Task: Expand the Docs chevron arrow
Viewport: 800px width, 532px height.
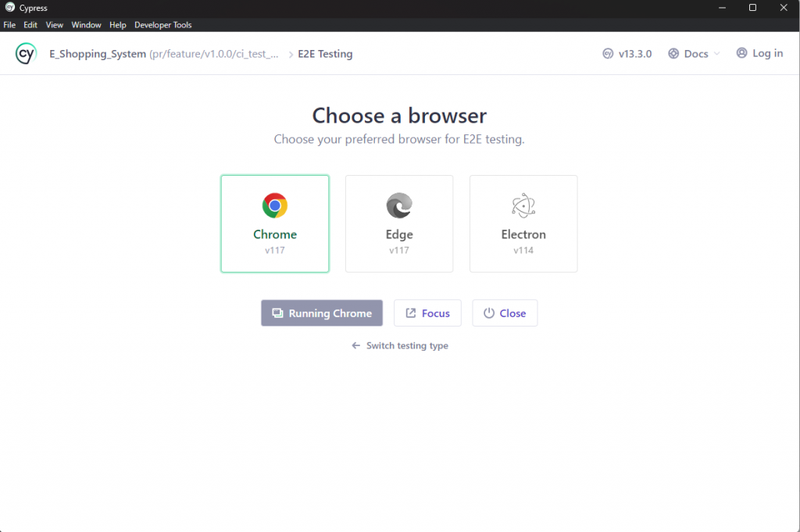Action: pyautogui.click(x=717, y=54)
